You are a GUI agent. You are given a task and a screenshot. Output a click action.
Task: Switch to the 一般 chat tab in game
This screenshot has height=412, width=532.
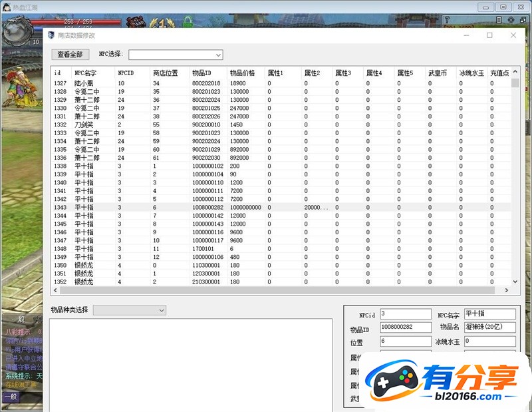[18, 319]
